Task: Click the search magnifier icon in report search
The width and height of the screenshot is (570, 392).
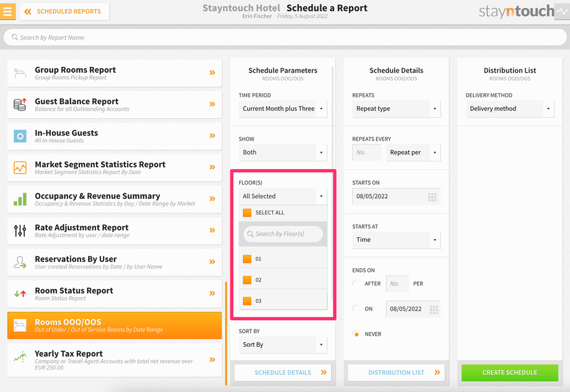Action: (14, 37)
